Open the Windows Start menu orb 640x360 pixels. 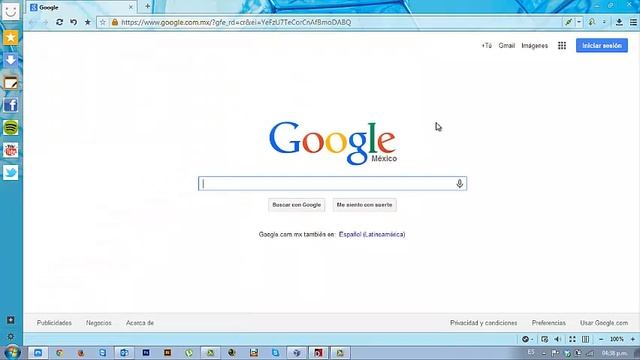tap(12, 352)
